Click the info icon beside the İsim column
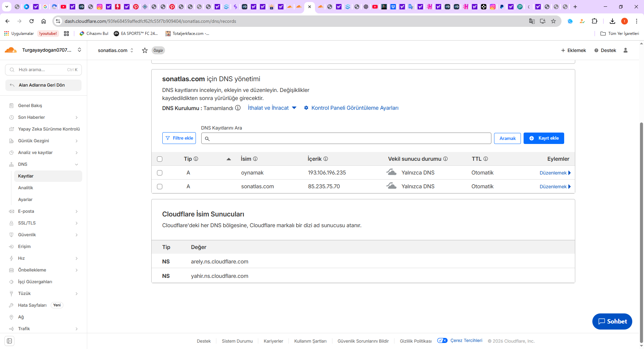This screenshot has width=644, height=349. pos(255,159)
